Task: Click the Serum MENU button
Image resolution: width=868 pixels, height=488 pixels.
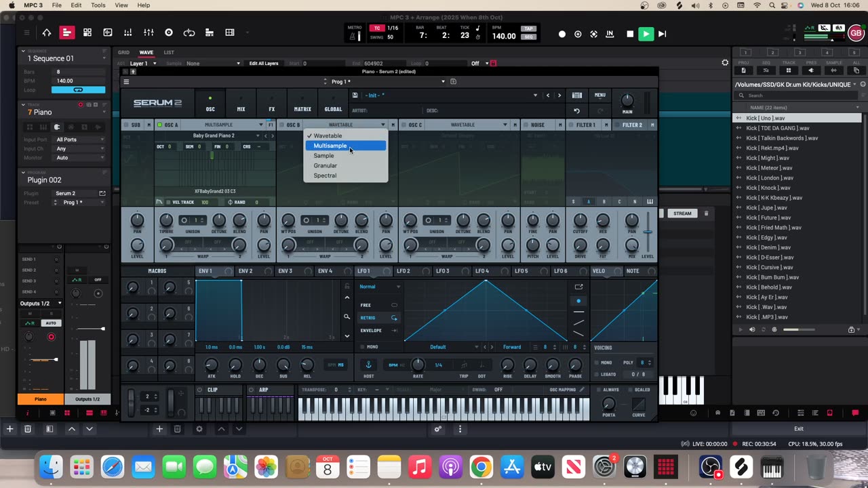Action: click(x=600, y=95)
